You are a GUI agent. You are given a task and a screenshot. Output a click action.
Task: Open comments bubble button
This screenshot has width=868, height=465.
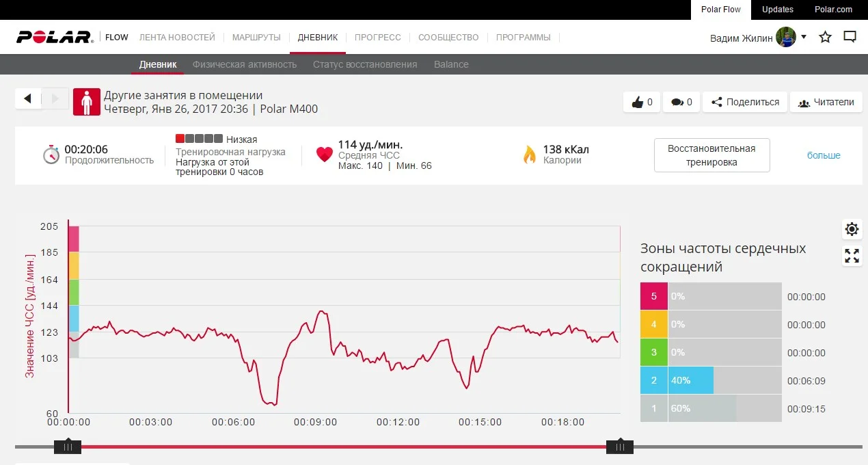[x=681, y=102]
